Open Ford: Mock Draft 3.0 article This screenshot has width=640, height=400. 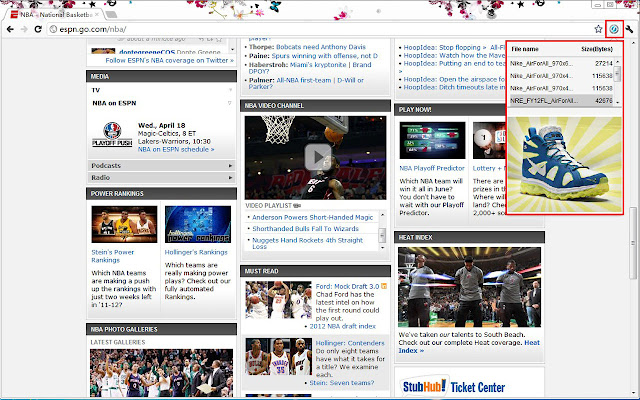point(347,287)
